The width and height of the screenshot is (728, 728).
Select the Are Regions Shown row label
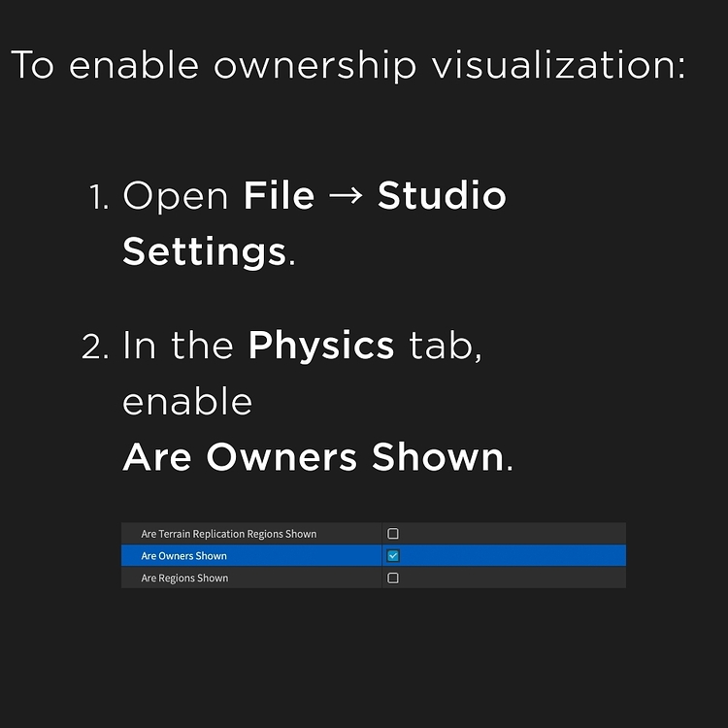tap(185, 579)
